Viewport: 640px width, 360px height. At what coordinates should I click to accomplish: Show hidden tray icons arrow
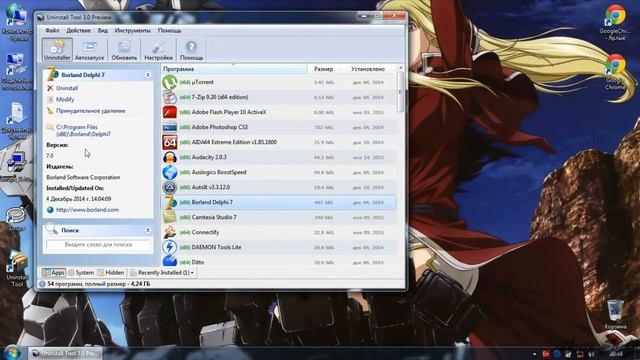click(534, 354)
